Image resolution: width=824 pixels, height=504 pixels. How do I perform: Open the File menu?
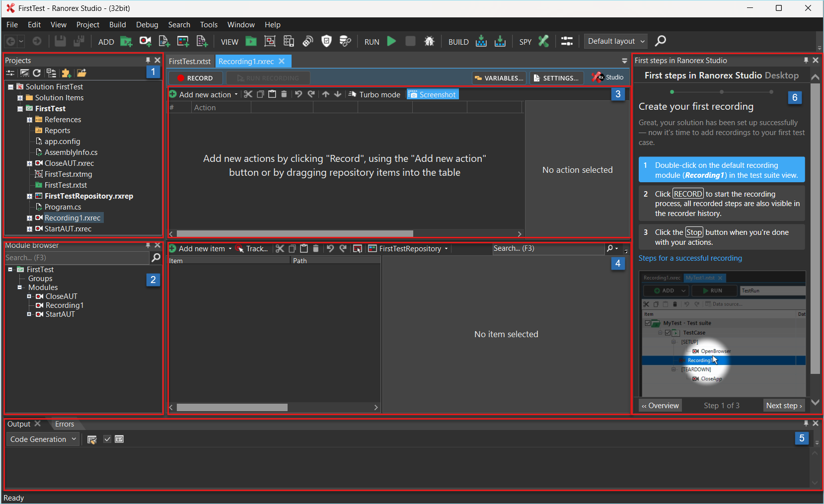12,25
